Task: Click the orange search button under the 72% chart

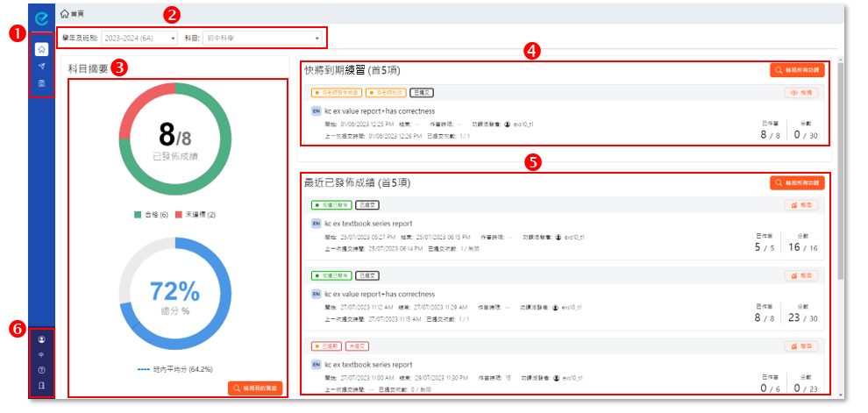Action: coord(255,388)
